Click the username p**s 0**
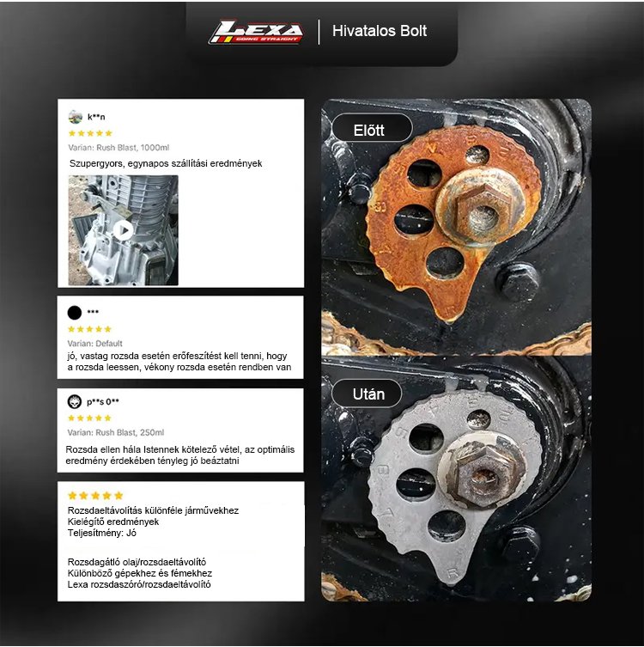The height and width of the screenshot is (647, 644). [x=103, y=401]
